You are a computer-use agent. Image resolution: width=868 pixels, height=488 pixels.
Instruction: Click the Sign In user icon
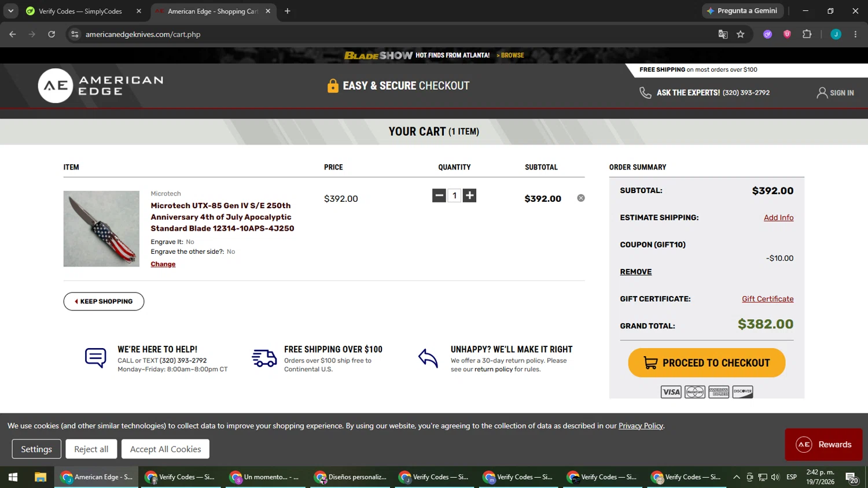click(822, 93)
